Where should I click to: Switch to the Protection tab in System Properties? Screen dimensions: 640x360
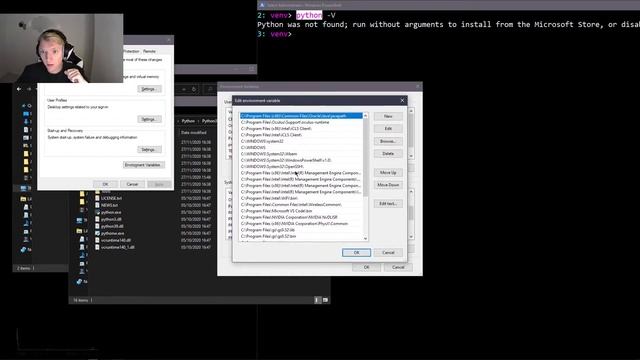[131, 51]
